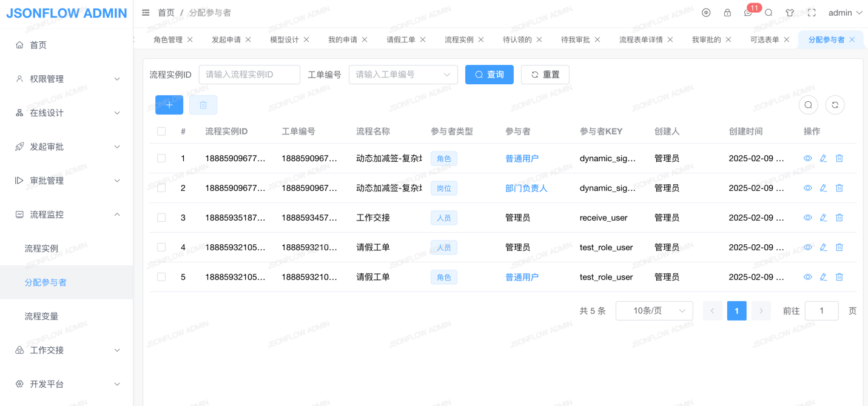This screenshot has width=868, height=406.
Task: Open the message notifications icon with badge 11
Action: click(749, 13)
